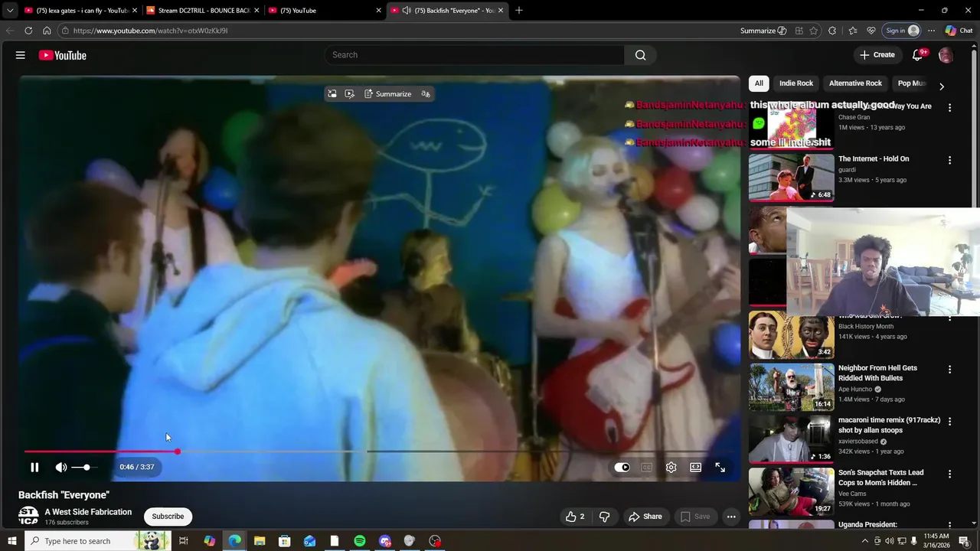Viewport: 980px width, 551px height.
Task: Click the Share button
Action: (x=645, y=517)
